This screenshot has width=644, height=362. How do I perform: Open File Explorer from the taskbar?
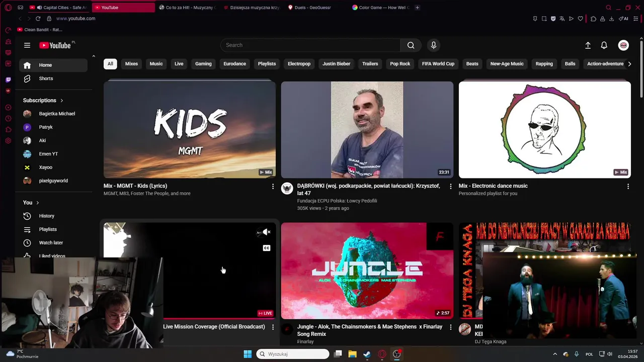352,354
